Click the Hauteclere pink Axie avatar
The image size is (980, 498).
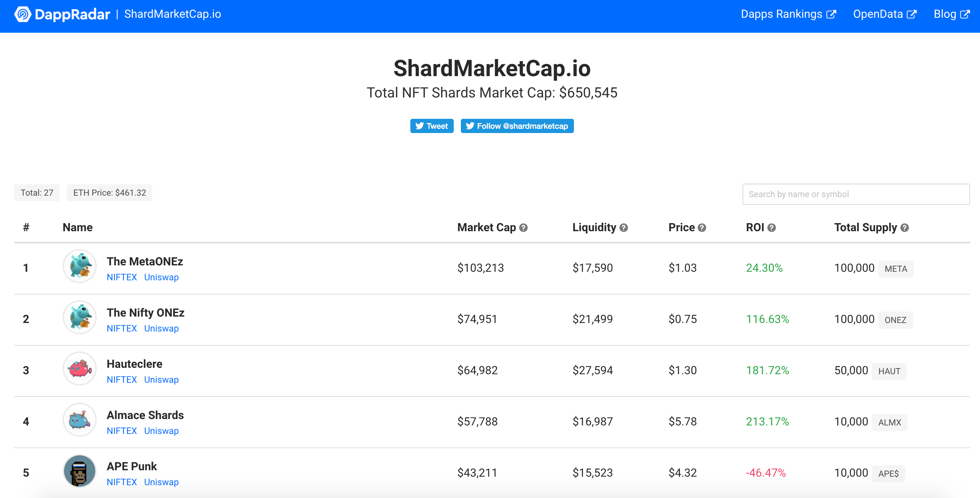coord(80,369)
